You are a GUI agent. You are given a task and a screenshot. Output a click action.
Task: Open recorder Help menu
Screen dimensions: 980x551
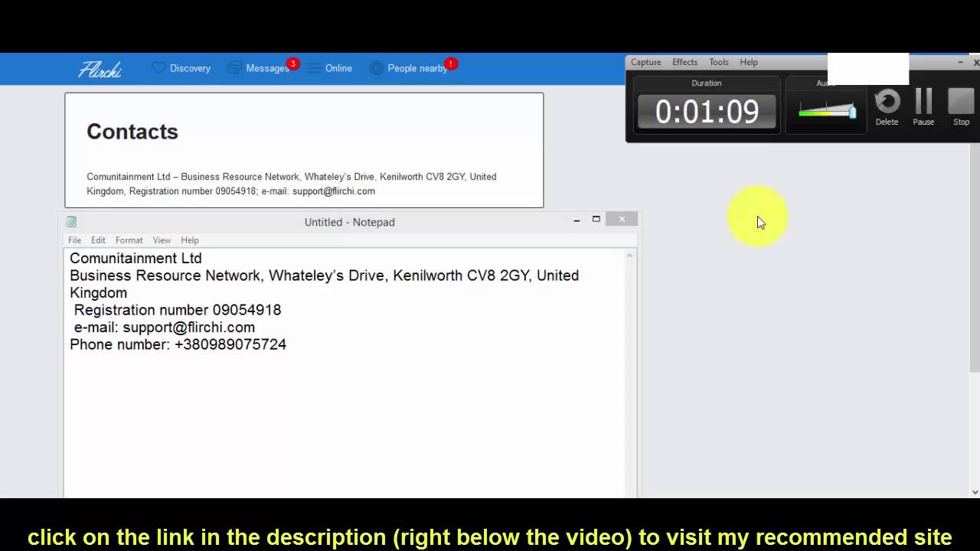click(749, 62)
